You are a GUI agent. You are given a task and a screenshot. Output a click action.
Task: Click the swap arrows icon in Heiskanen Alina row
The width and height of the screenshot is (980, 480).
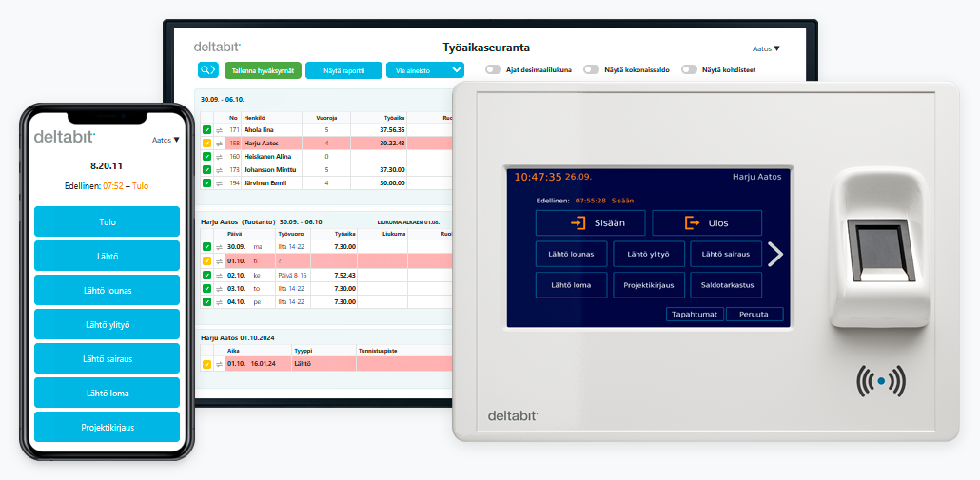(220, 157)
